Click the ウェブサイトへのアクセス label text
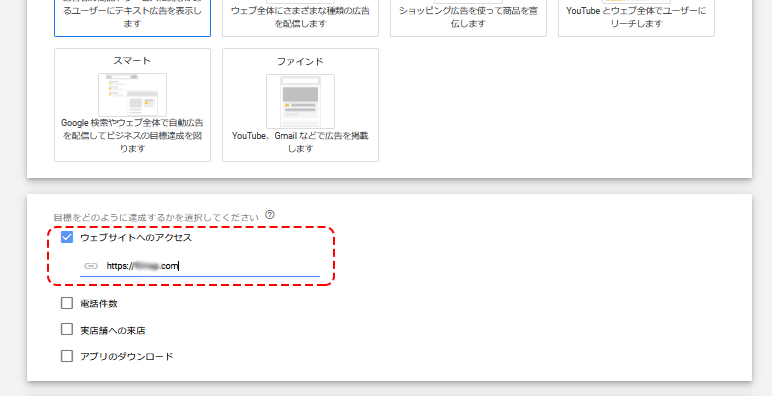Screen dimensions: 772x396 [136, 237]
